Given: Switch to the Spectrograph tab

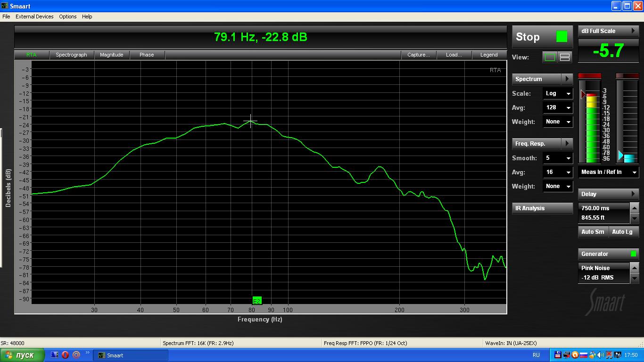Looking at the screenshot, I should point(71,55).
